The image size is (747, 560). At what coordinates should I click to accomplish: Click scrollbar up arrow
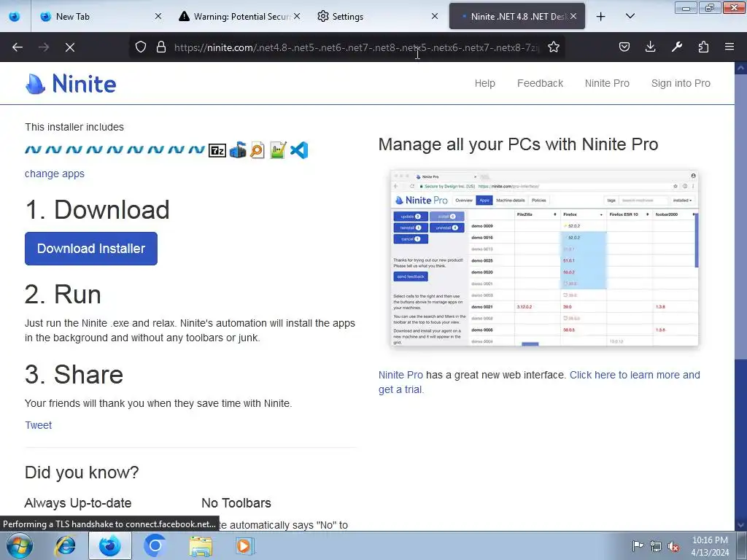(740, 68)
